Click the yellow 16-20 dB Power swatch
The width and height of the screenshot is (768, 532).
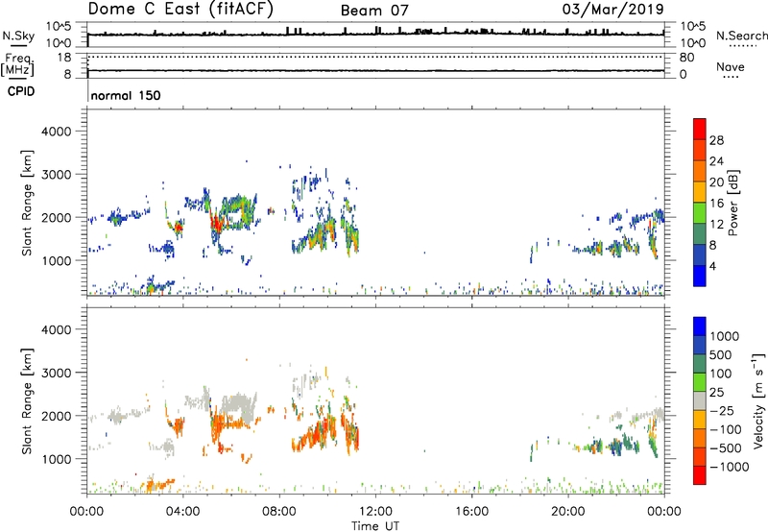pyautogui.click(x=700, y=191)
